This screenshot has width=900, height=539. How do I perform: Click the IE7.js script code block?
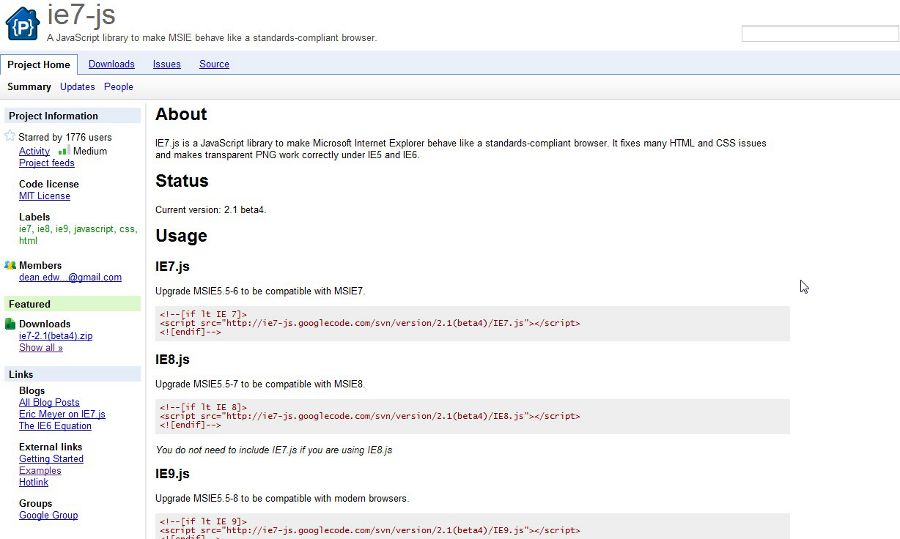472,323
